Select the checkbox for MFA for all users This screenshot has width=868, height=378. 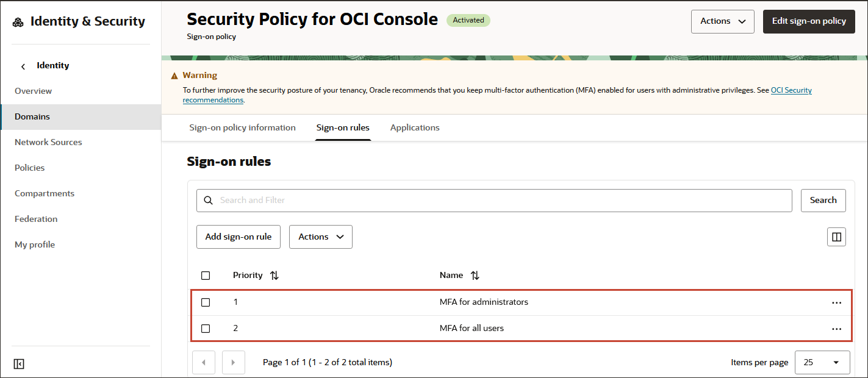click(206, 328)
